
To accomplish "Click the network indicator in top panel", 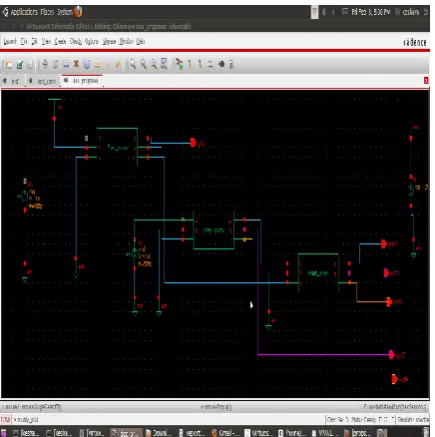I will (x=314, y=12).
